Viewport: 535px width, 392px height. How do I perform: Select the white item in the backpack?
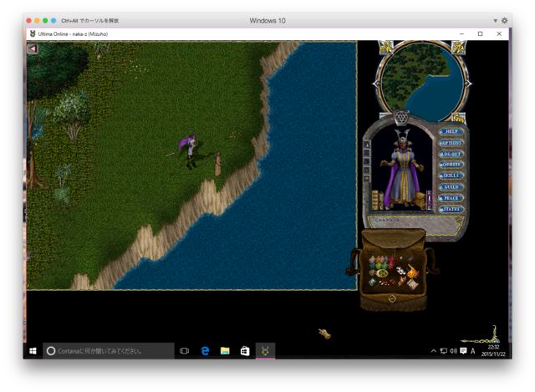coord(400,271)
